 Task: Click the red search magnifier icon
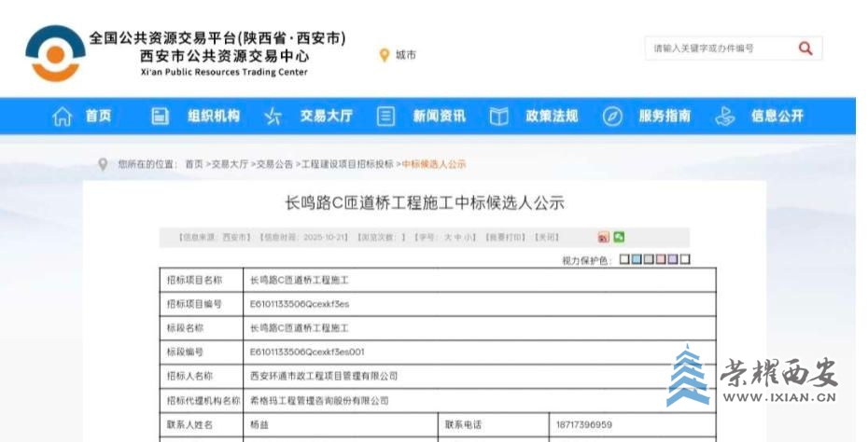point(805,48)
